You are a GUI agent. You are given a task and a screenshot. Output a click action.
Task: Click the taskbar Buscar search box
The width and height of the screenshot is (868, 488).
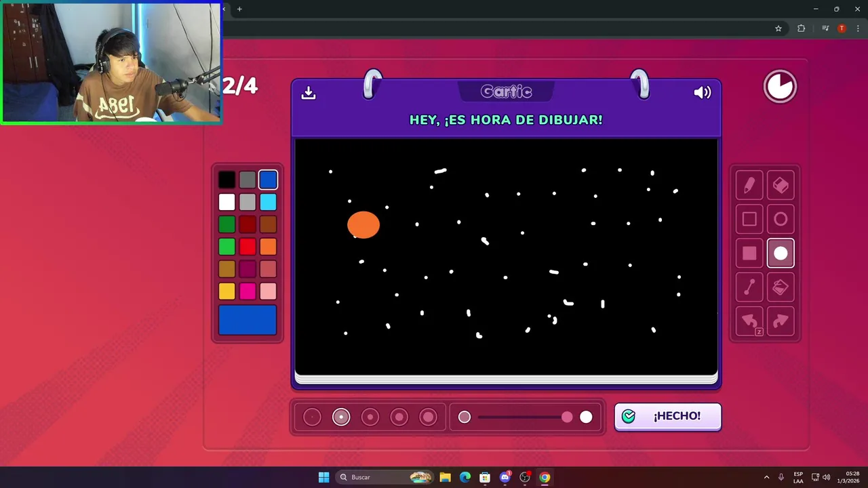(385, 477)
